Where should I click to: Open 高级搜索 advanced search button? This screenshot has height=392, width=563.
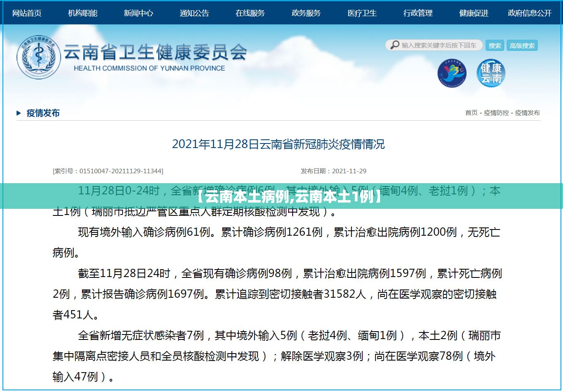[522, 45]
